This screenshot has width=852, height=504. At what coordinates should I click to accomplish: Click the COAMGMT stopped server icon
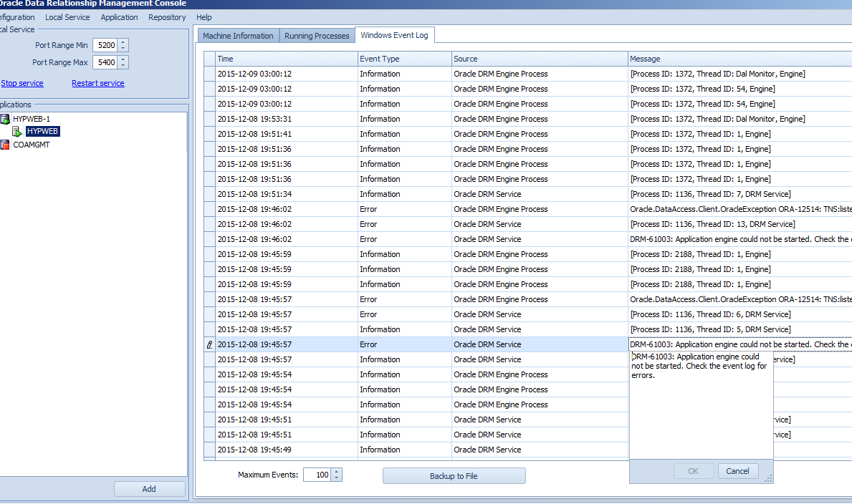click(5, 145)
